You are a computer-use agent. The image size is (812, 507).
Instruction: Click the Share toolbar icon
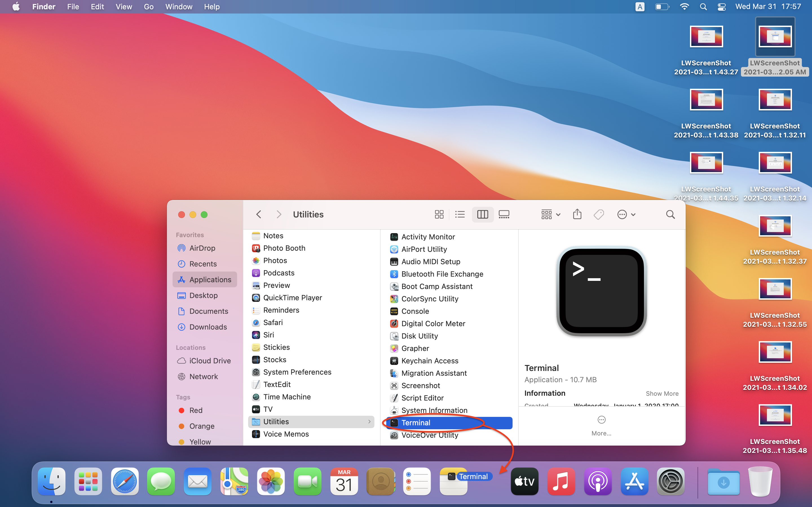click(577, 214)
